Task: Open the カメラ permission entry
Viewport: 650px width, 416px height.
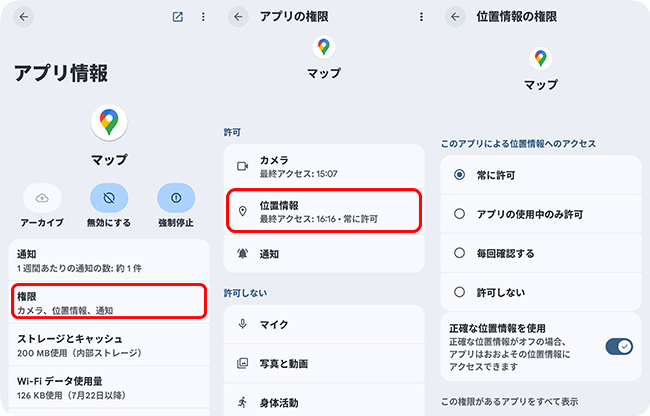Action: click(x=324, y=166)
